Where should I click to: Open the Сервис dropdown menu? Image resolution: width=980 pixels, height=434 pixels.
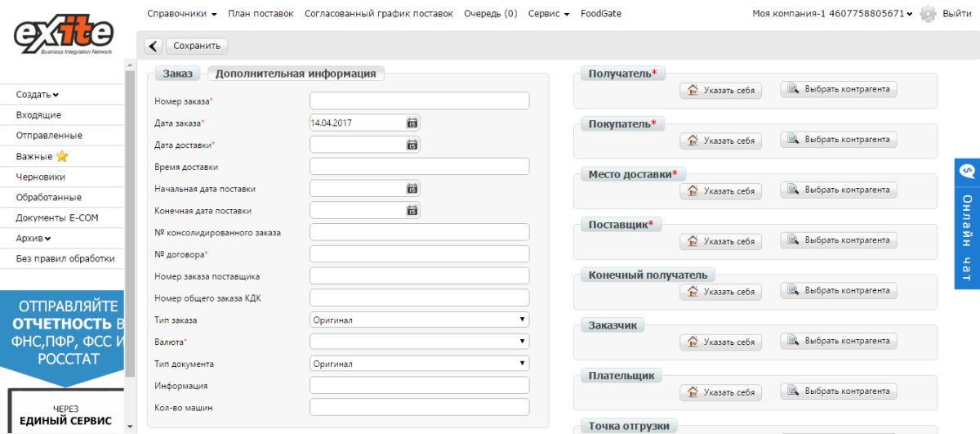[548, 14]
